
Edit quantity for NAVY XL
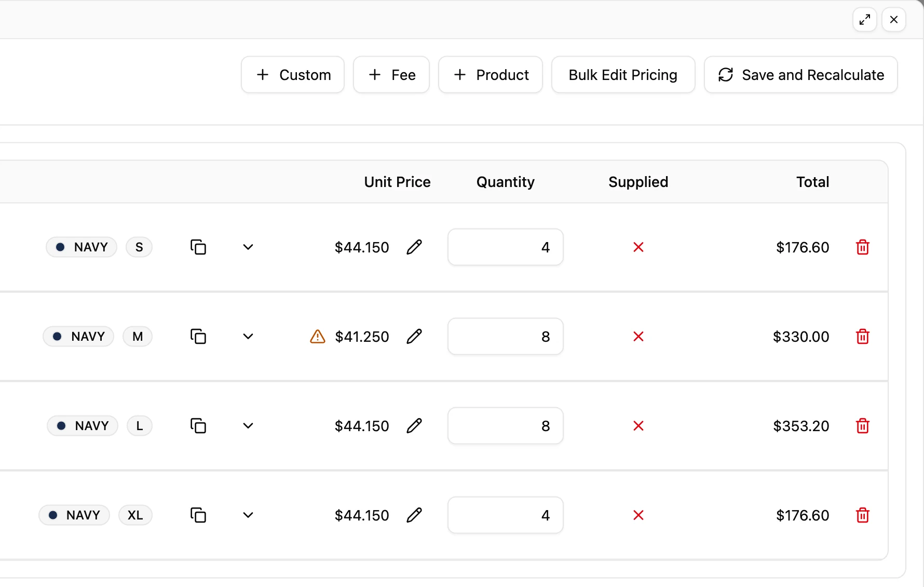click(506, 515)
